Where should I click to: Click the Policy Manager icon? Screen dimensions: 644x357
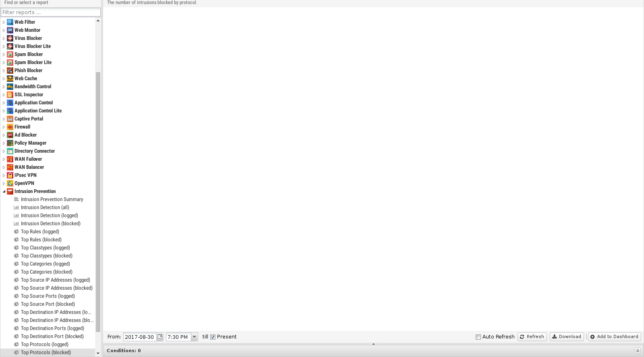pos(10,143)
